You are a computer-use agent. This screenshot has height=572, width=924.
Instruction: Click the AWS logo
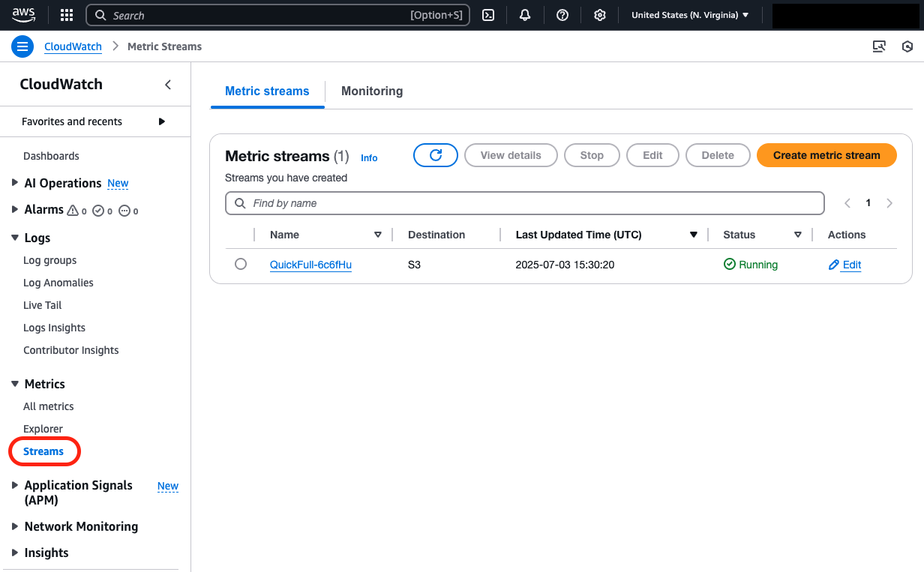[x=23, y=14]
